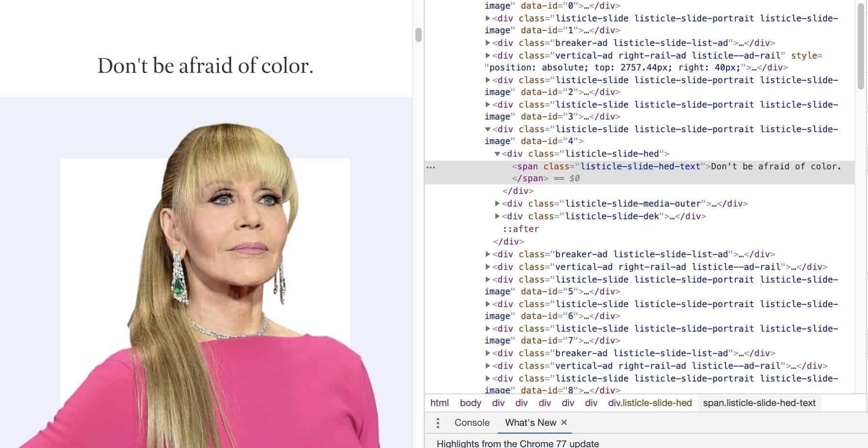Collapse the listicle-slide-hed div

[497, 154]
